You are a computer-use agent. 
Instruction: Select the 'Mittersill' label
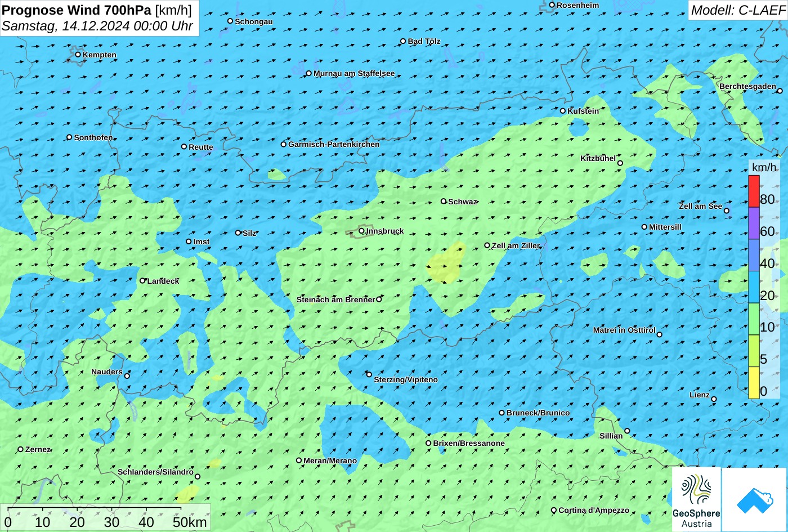point(665,227)
